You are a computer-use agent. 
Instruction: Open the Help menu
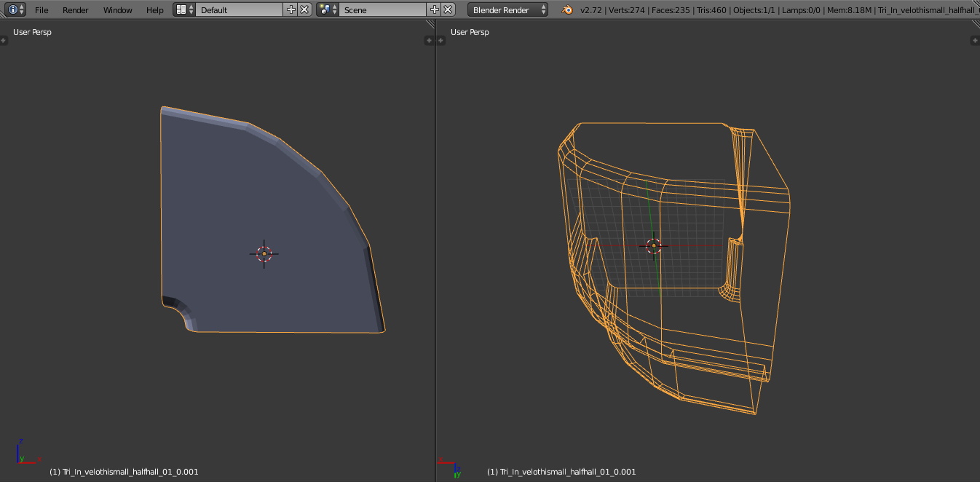click(154, 10)
